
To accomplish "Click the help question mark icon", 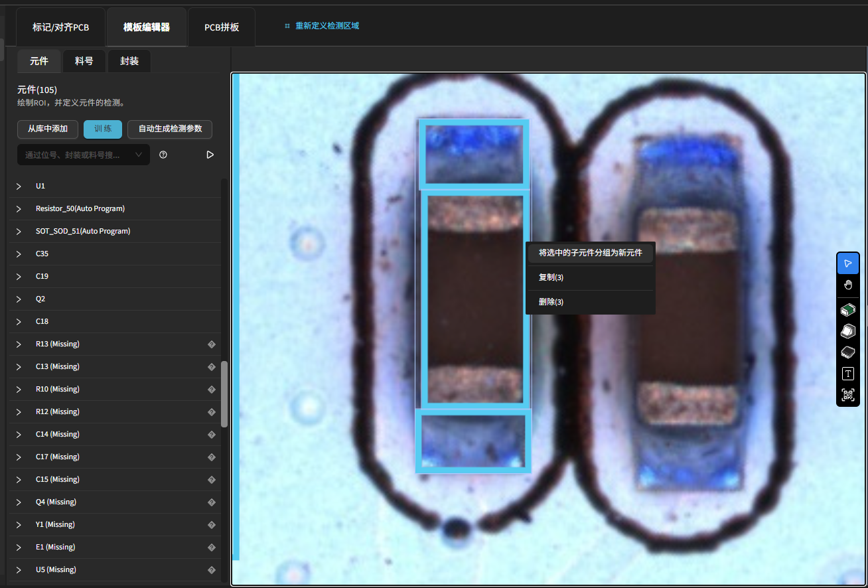I will [x=163, y=155].
